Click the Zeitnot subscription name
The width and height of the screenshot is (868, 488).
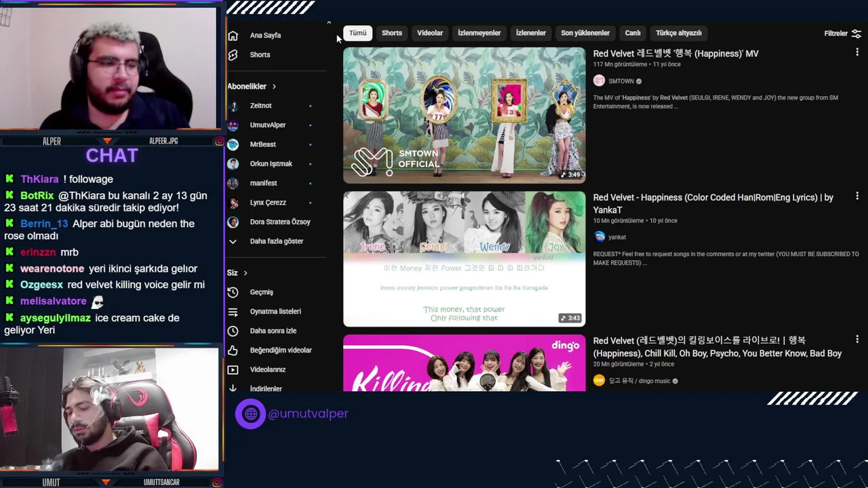(x=261, y=106)
